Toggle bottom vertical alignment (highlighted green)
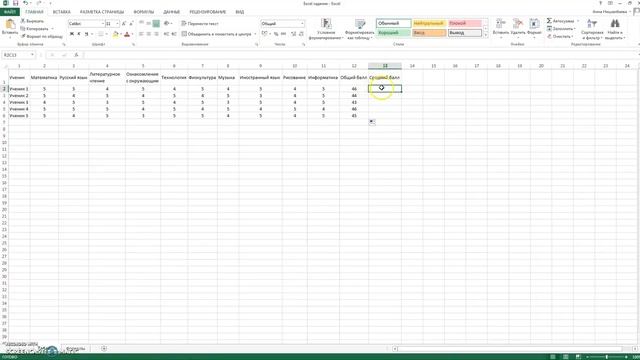 click(x=156, y=24)
